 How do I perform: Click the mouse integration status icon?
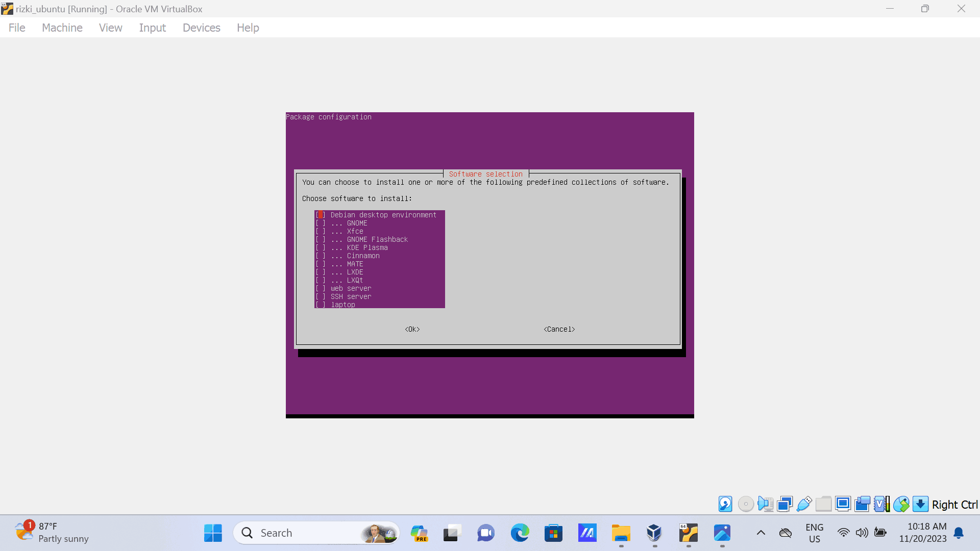point(901,504)
